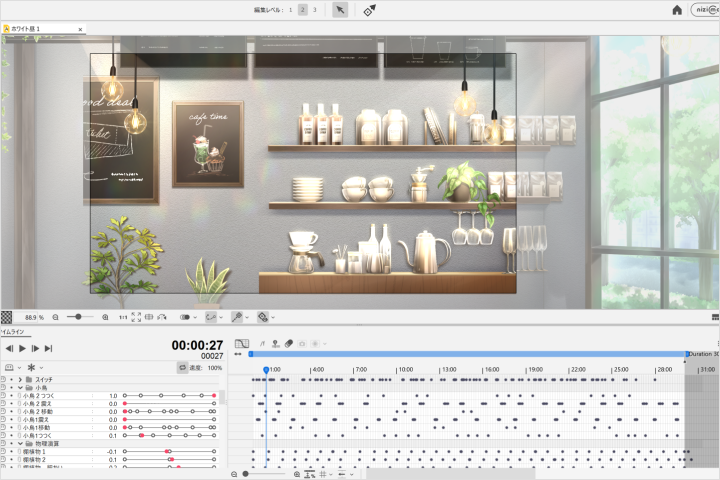Open dropdown beside the path curve button

coord(221,317)
